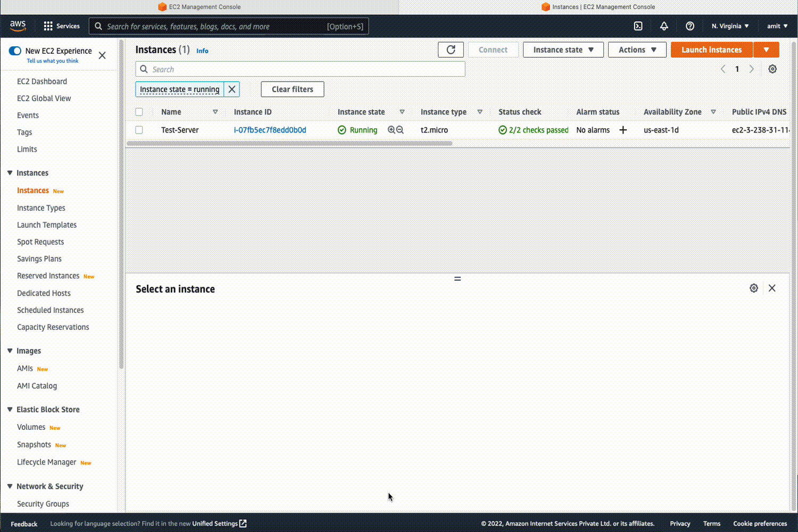Viewport: 798px width, 532px height.
Task: Click the plus icon to add an alarm
Action: coord(623,129)
